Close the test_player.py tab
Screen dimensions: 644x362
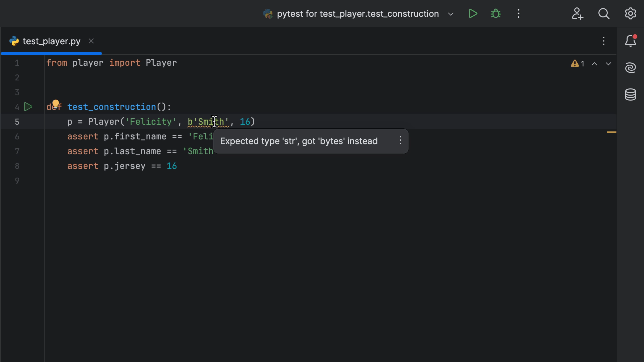[x=91, y=41]
